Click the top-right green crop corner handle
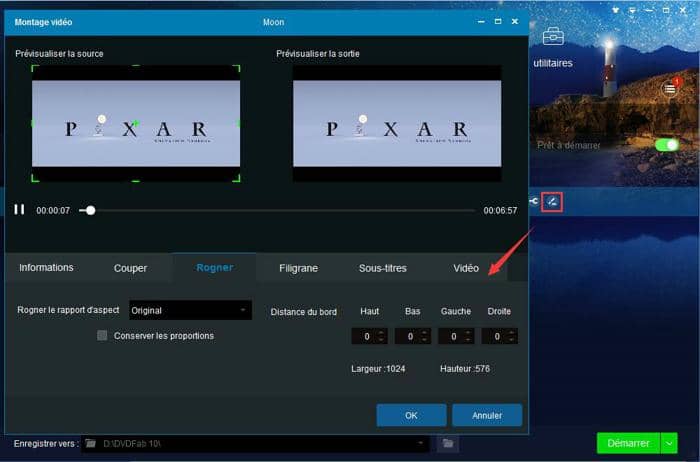 pyautogui.click(x=237, y=68)
